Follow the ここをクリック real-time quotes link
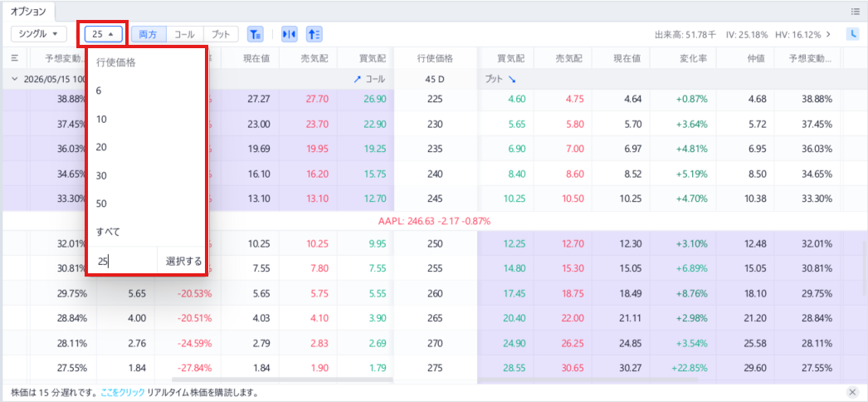 (123, 393)
